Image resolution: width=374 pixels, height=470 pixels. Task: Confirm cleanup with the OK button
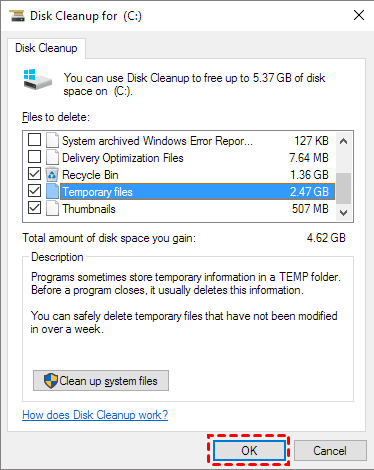[249, 451]
